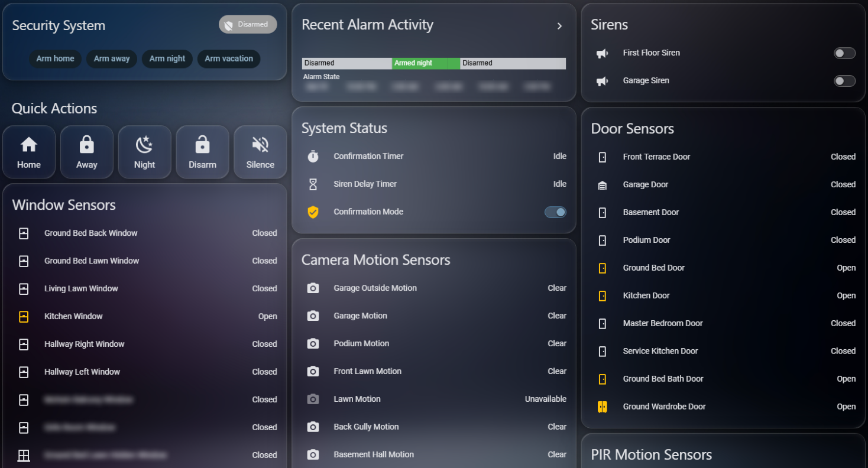Screen dimensions: 868x468
Task: Click the Unavailable state of Lawn Motion
Action: coord(546,399)
